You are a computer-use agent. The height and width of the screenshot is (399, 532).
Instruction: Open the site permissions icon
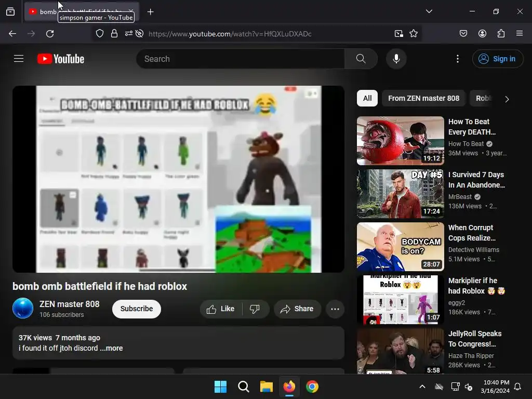click(129, 34)
